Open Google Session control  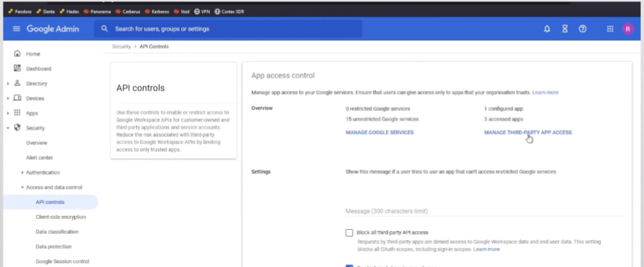[62, 262]
